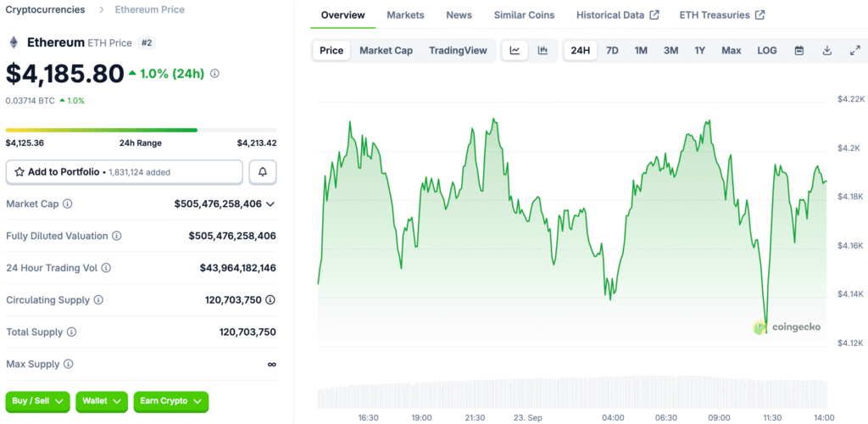Open the News tab
Screen dimensions: 868x424
coord(459,15)
